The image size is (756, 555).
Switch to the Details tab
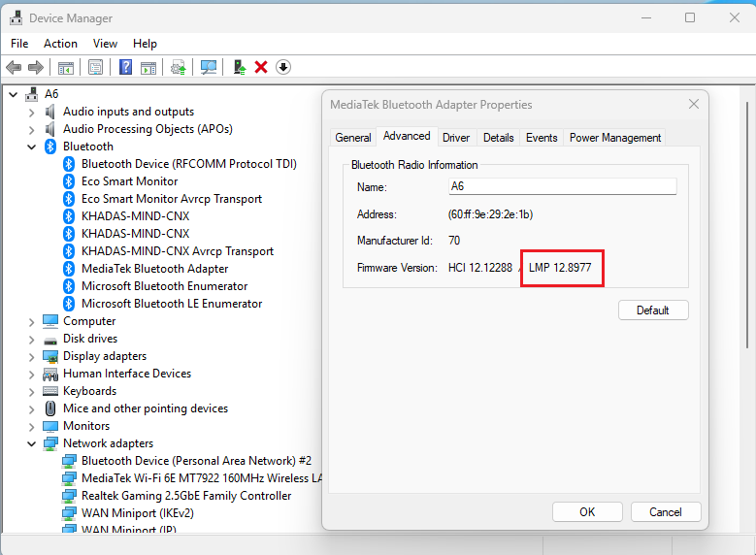tap(498, 138)
